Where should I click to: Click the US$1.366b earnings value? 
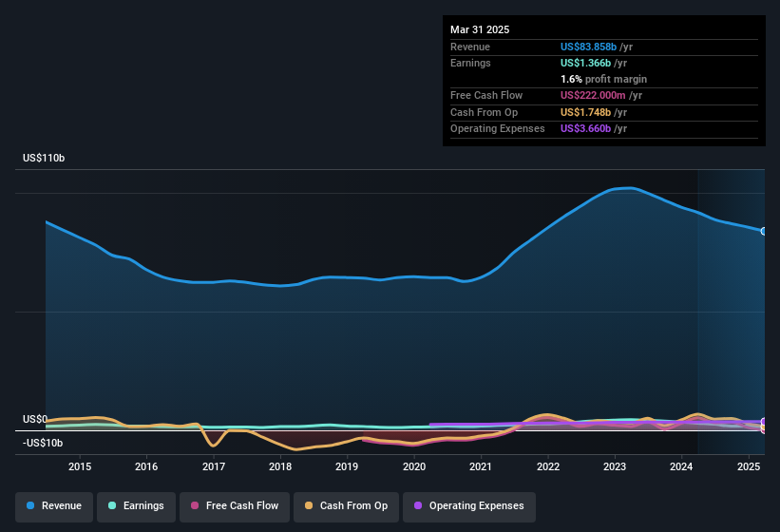click(585, 63)
